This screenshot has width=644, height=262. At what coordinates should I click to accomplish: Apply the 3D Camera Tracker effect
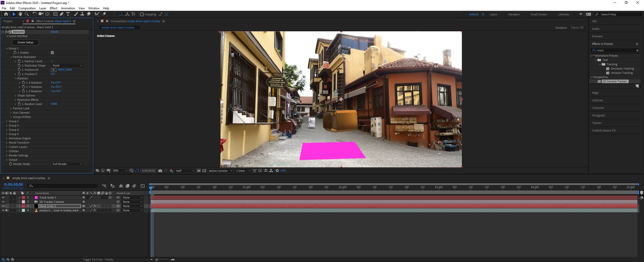point(614,81)
